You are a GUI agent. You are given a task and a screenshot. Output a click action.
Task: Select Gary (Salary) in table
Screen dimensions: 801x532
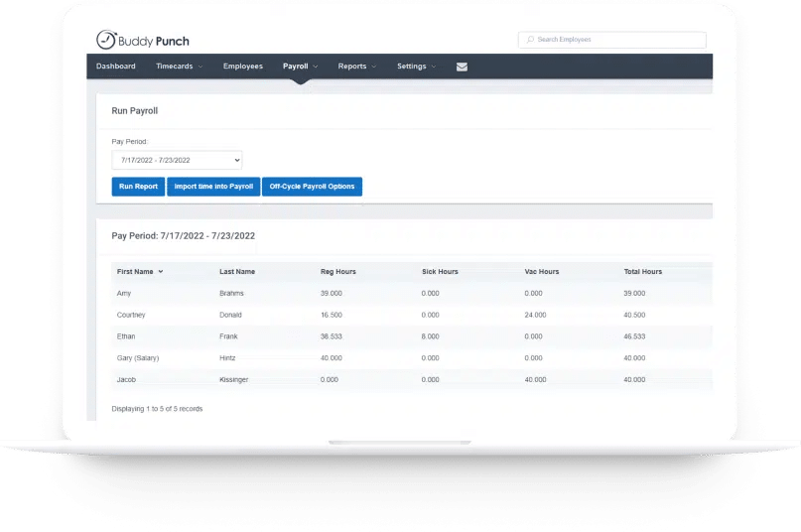(138, 357)
